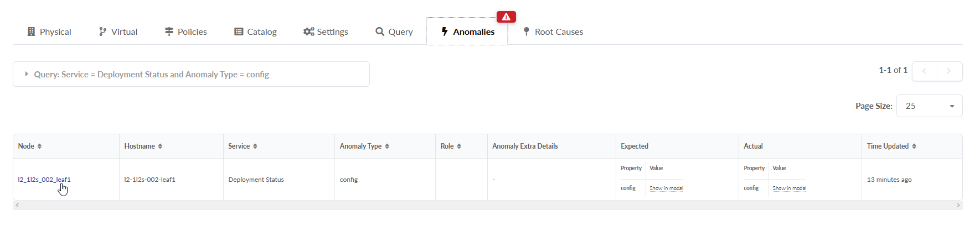Click the horizontal table scrollbar
This screenshot has width=980, height=226.
(x=487, y=206)
